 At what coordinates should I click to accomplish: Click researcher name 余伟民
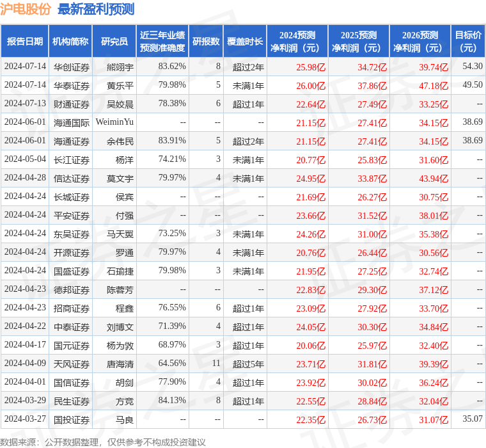[120, 141]
